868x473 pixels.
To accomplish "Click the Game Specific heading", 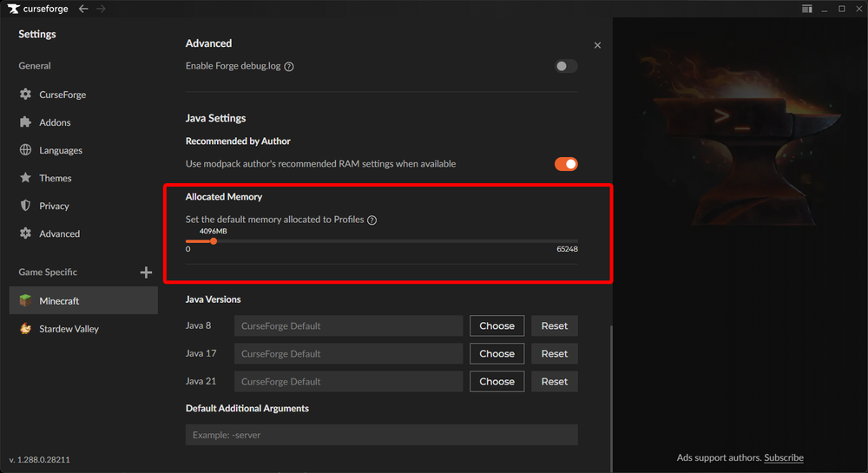I will (48, 273).
